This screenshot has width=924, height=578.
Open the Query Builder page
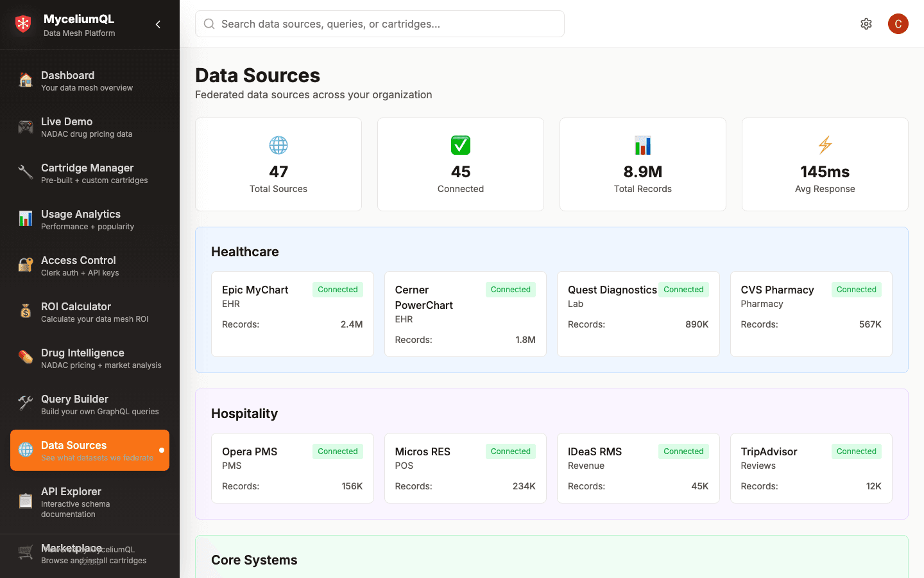[x=90, y=404]
